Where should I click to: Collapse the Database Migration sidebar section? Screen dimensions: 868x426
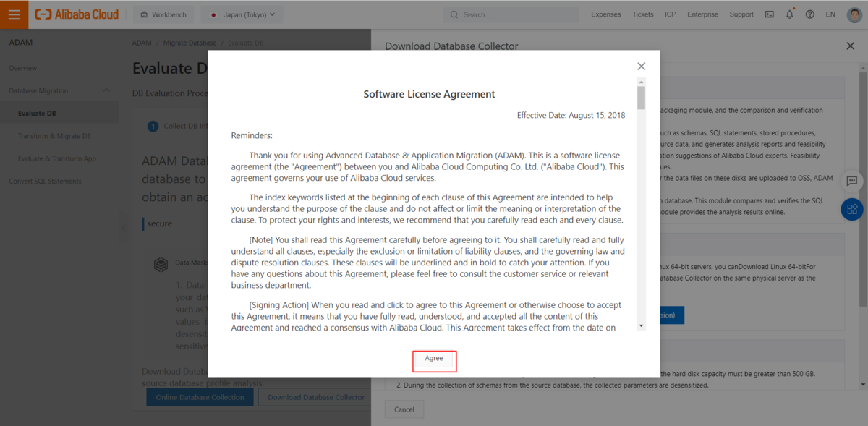[x=106, y=90]
